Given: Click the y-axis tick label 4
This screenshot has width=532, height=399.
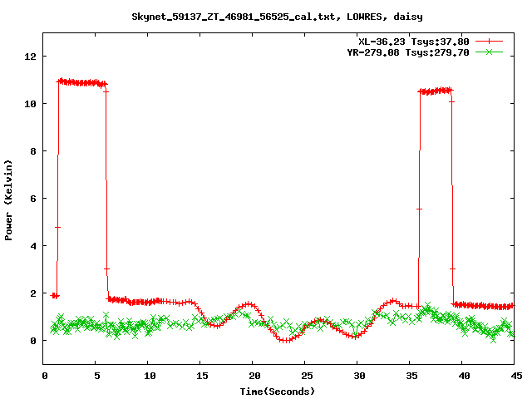Looking at the screenshot, I should (x=33, y=246).
